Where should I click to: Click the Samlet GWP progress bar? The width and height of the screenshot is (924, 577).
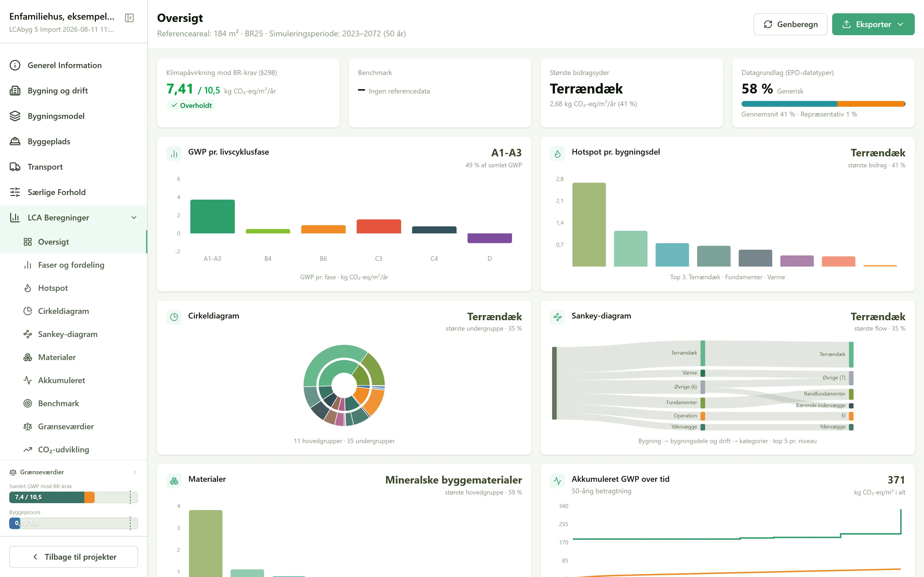coord(73,497)
